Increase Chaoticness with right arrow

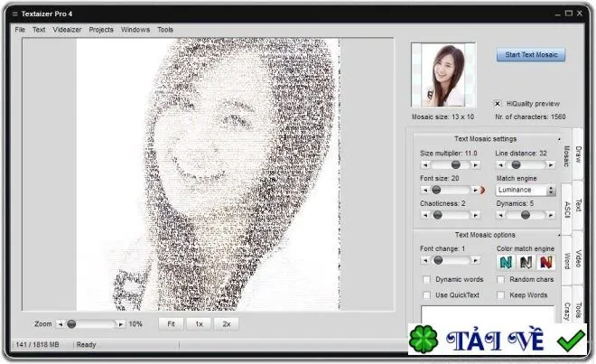(475, 215)
